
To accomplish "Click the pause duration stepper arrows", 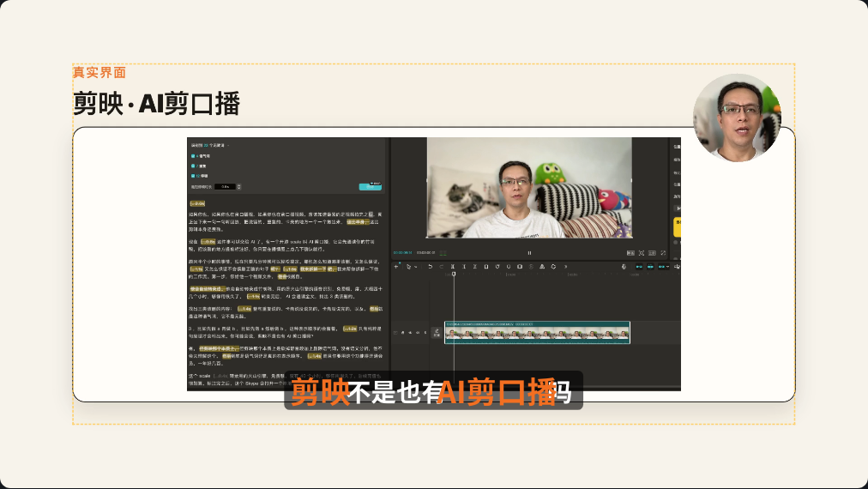I will (239, 187).
